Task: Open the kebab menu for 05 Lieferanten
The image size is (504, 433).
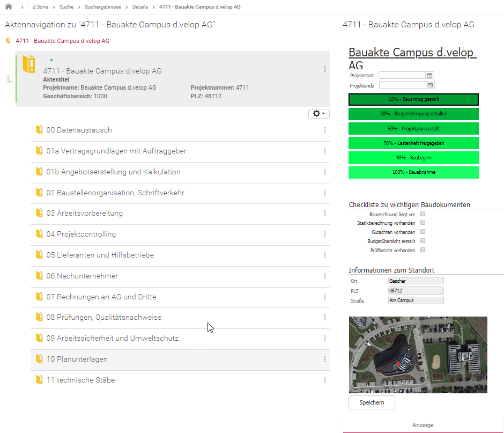Action: (x=324, y=255)
